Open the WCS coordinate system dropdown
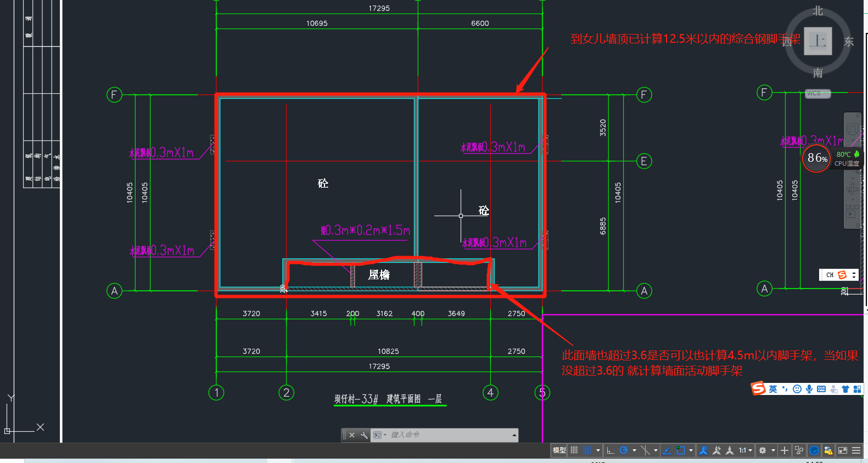This screenshot has height=463, width=868. [x=818, y=93]
